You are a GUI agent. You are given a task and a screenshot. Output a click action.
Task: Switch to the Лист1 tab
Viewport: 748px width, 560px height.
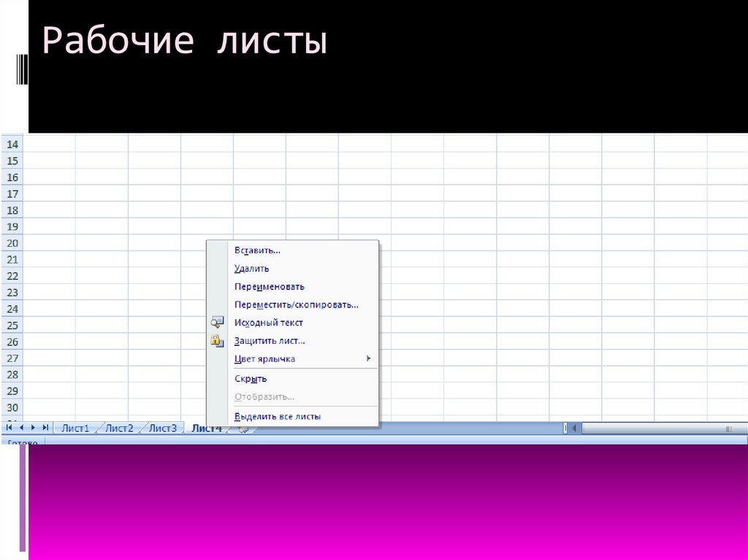click(x=75, y=429)
